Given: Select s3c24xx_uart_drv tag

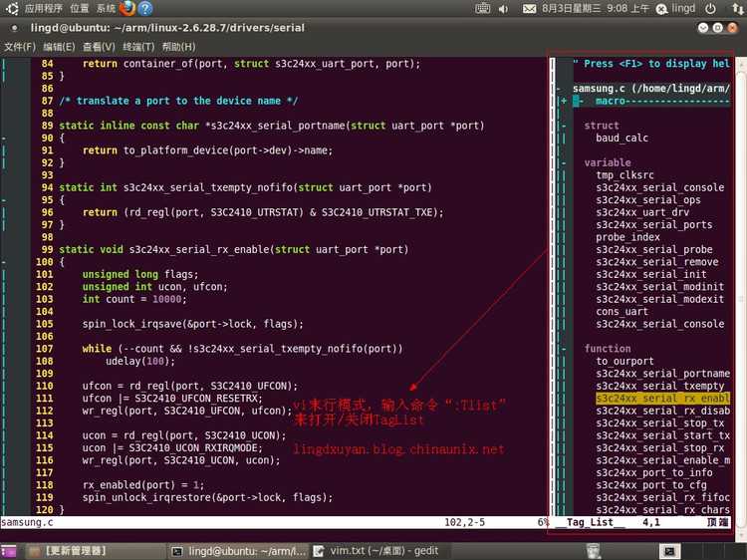Looking at the screenshot, I should (642, 212).
